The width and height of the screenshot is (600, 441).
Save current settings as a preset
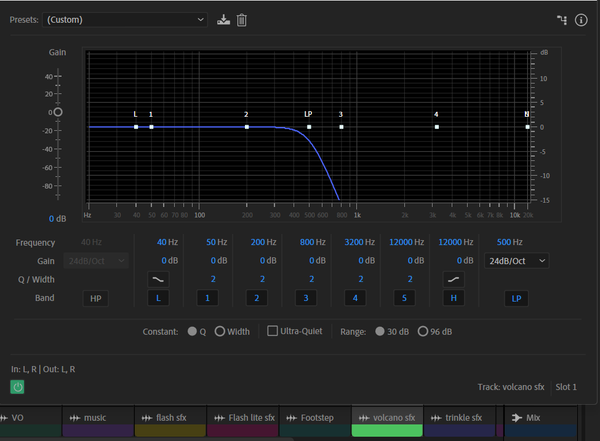tap(223, 20)
